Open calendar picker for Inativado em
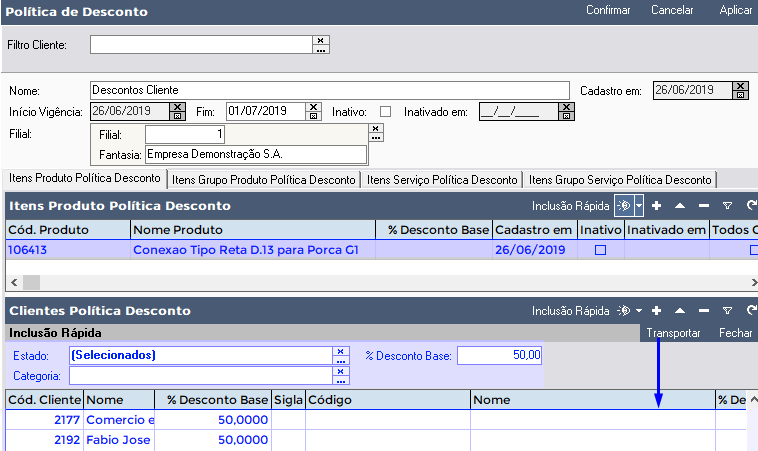758x451 pixels. coord(567,116)
